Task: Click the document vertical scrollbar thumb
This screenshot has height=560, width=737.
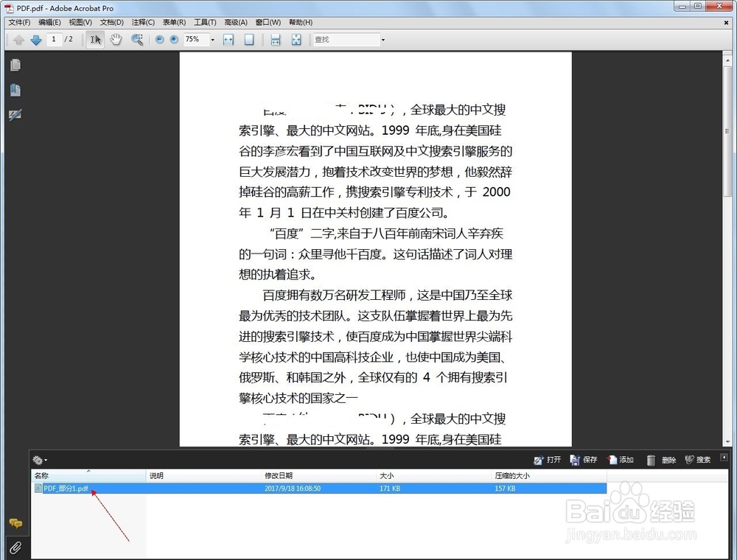Action: 727,131
